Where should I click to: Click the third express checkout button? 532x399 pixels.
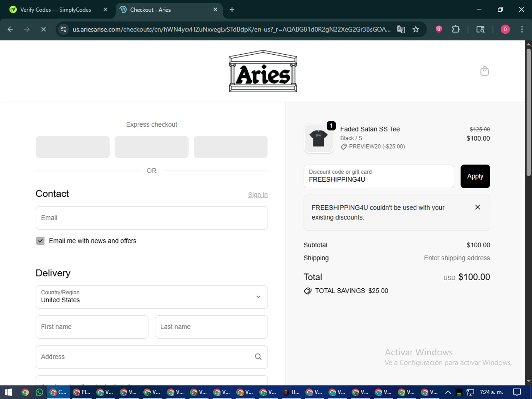231,147
